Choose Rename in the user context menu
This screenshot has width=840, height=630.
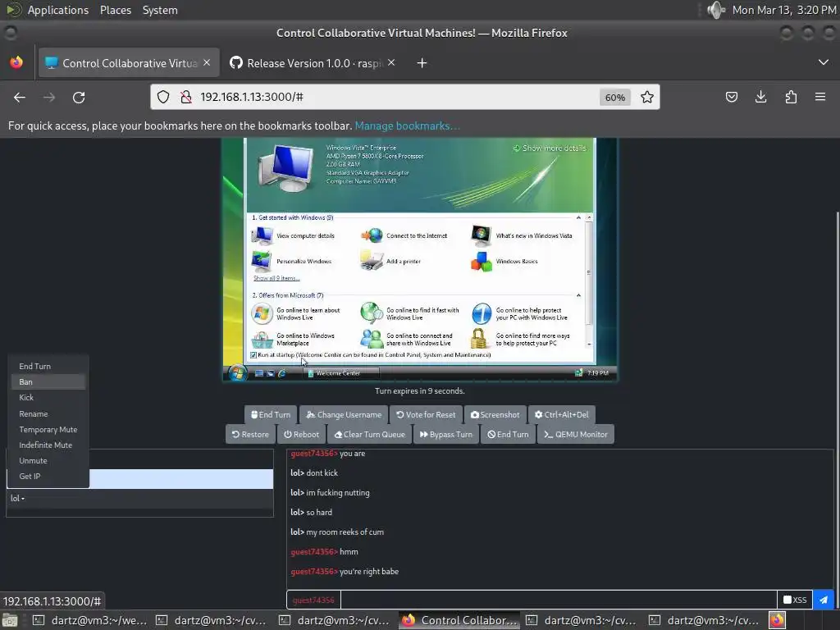[x=48, y=414]
